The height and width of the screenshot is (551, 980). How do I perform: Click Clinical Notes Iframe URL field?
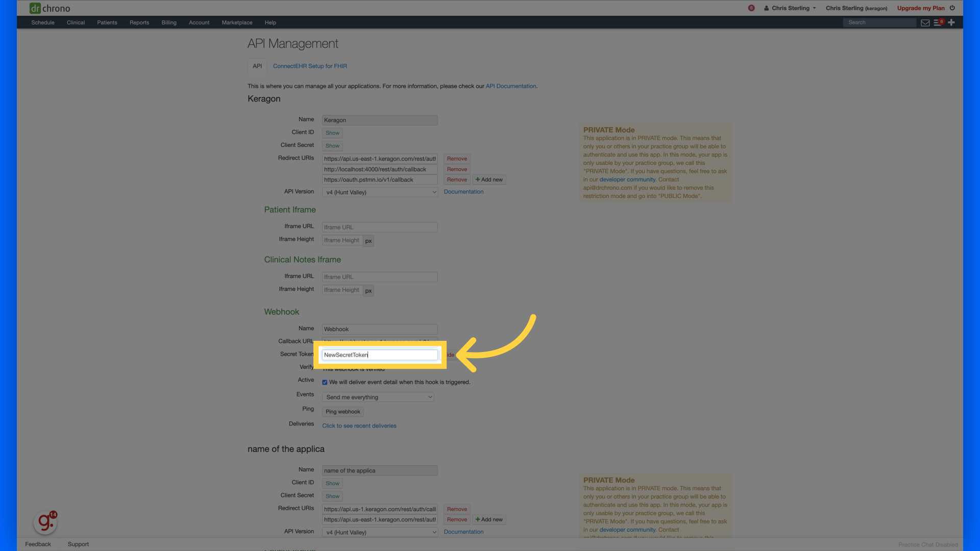(380, 277)
